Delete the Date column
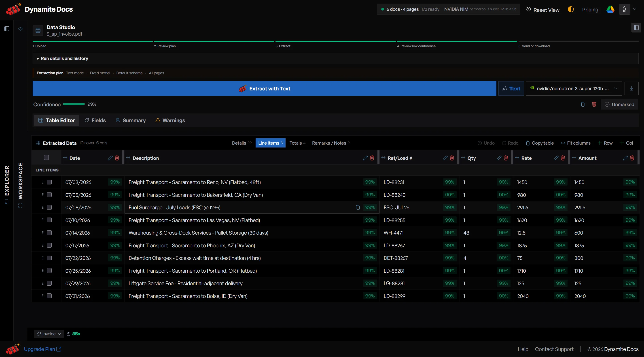The width and height of the screenshot is (644, 357). 117,158
